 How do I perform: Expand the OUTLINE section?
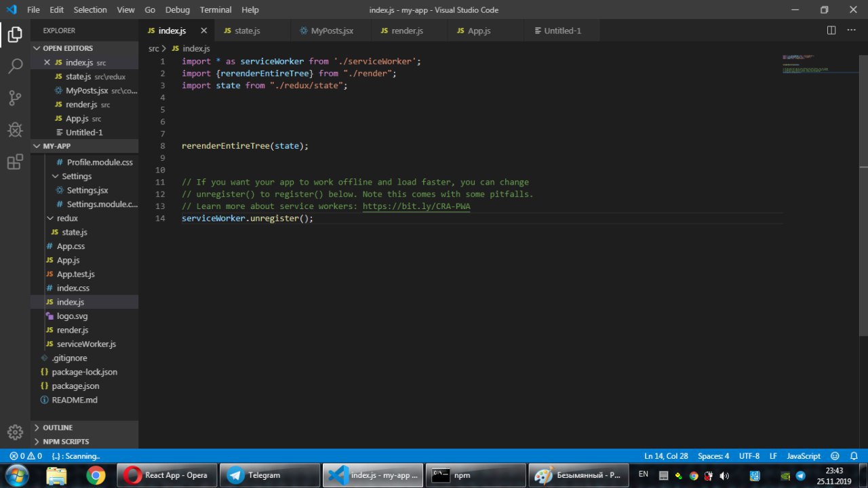point(58,428)
